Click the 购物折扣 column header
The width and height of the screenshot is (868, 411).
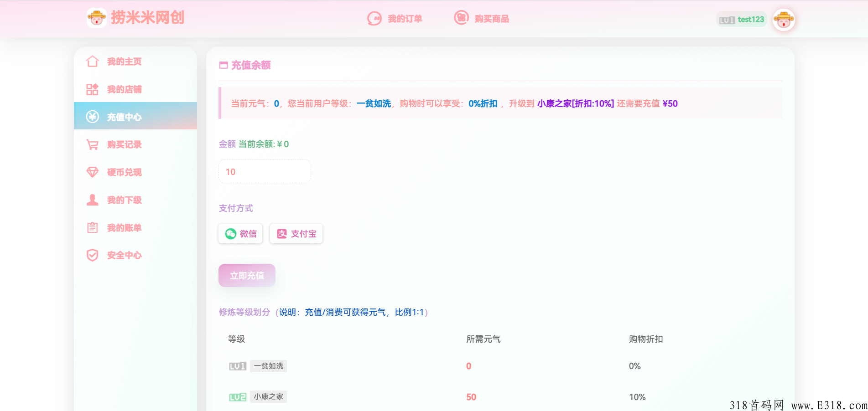click(x=646, y=339)
